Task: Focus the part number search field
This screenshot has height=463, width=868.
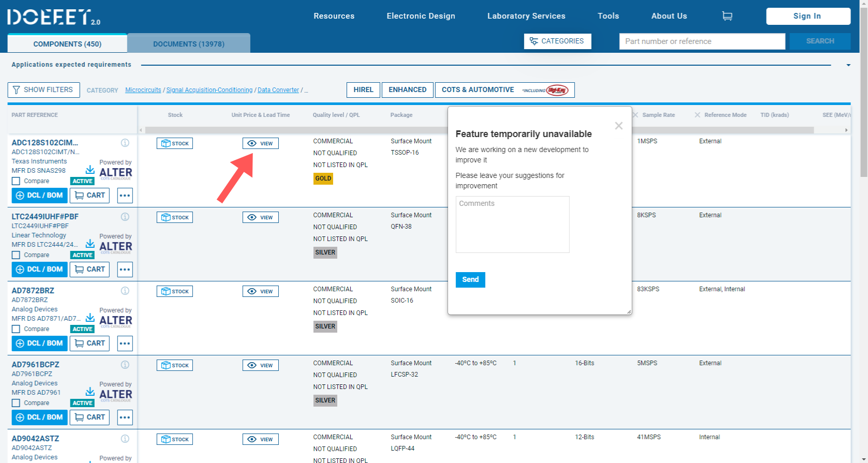Action: (x=702, y=41)
